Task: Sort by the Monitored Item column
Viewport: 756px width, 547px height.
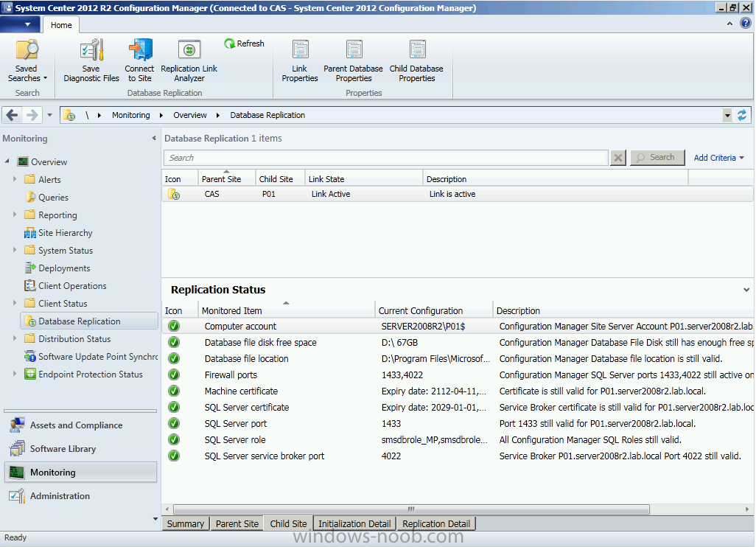Action: tap(287, 310)
